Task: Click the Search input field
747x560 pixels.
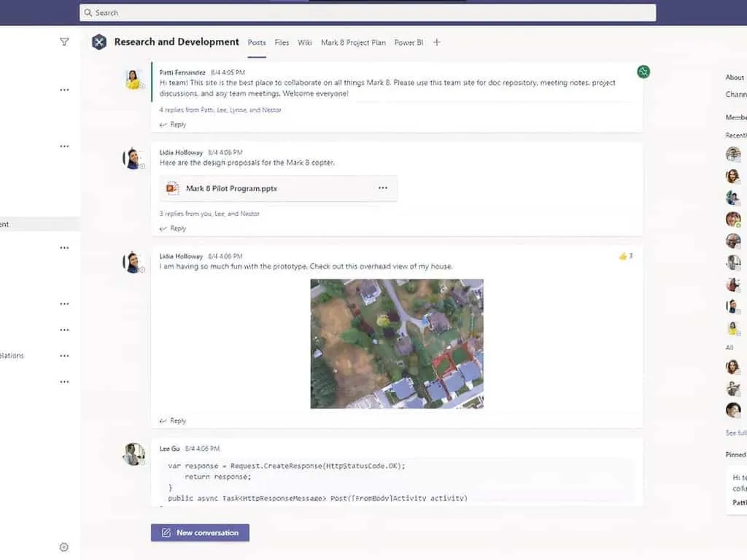Action: (x=368, y=12)
